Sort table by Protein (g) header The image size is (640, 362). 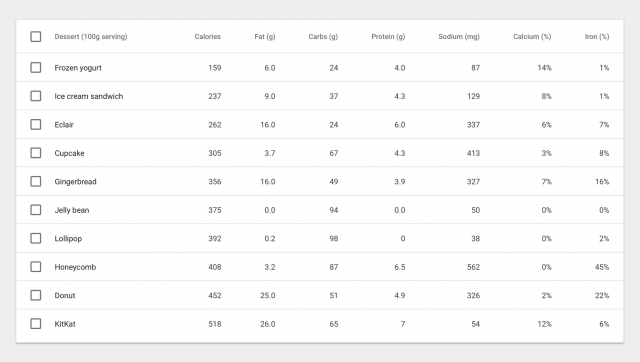tap(388, 37)
